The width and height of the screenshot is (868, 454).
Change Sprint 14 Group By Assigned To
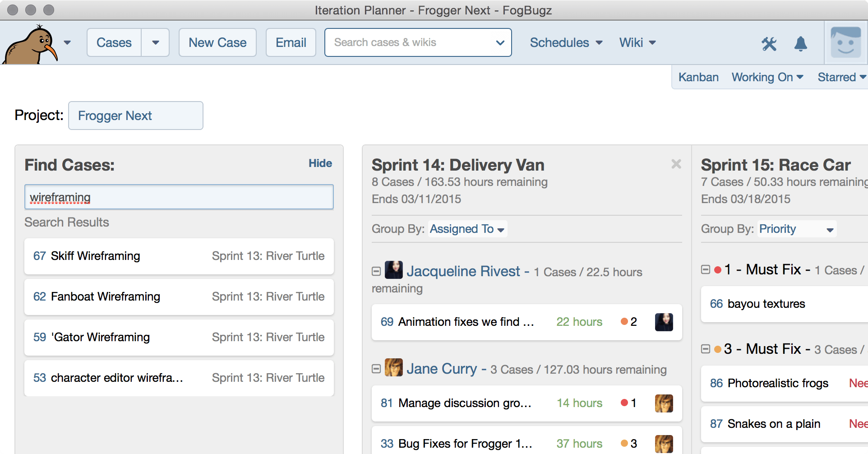click(x=467, y=229)
